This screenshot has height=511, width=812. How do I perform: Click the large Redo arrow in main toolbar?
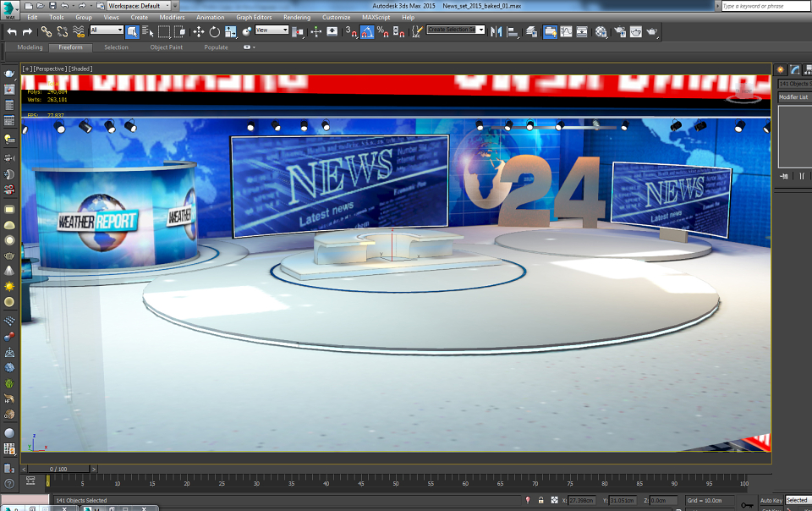27,32
